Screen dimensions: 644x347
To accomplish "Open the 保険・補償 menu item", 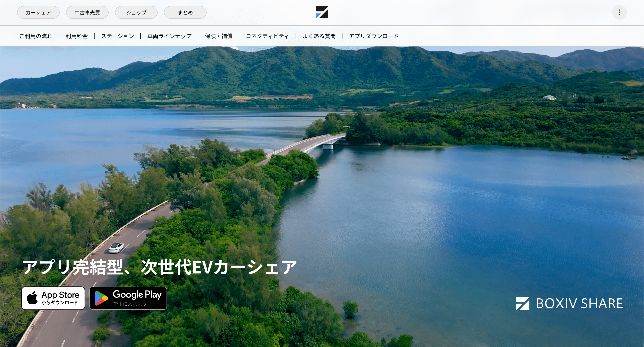I will pos(218,36).
